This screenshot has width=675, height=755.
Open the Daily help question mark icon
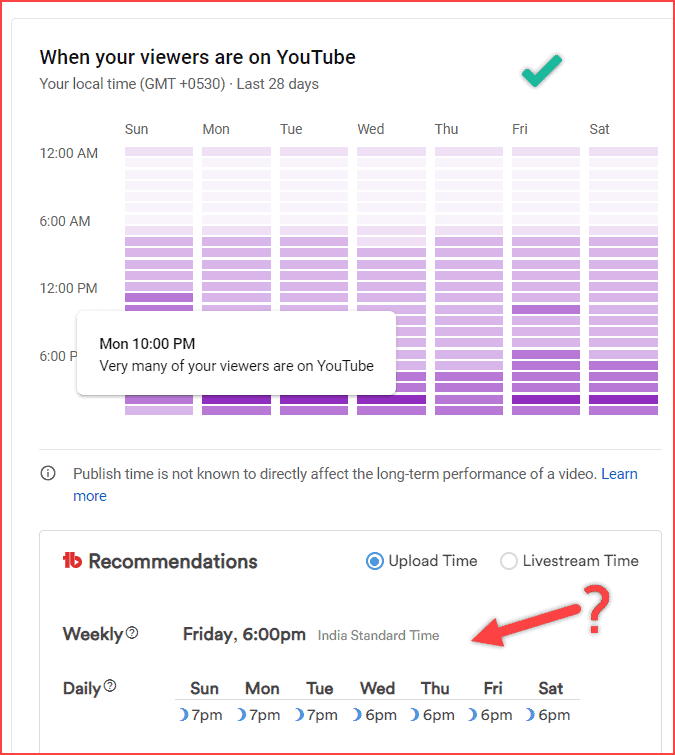pos(110,686)
